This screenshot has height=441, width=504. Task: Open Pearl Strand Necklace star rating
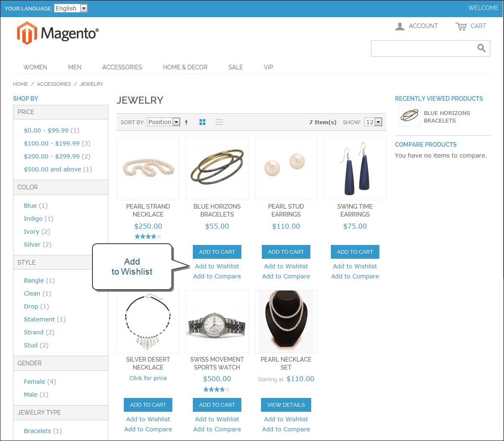pos(148,237)
